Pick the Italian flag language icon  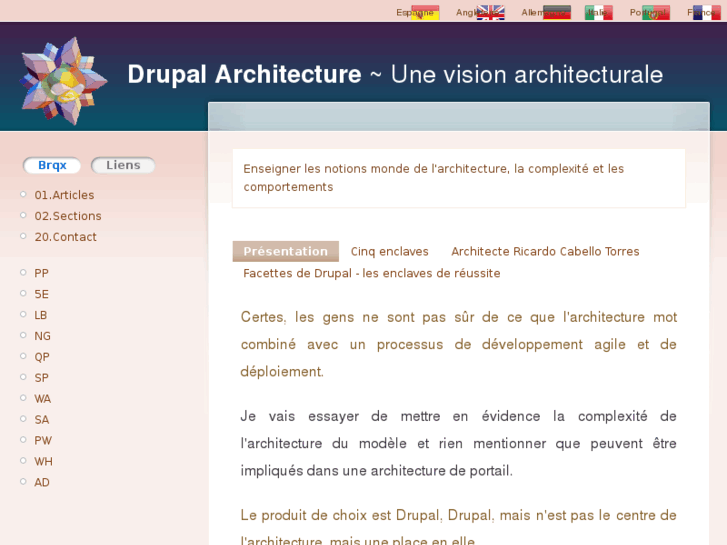(599, 13)
